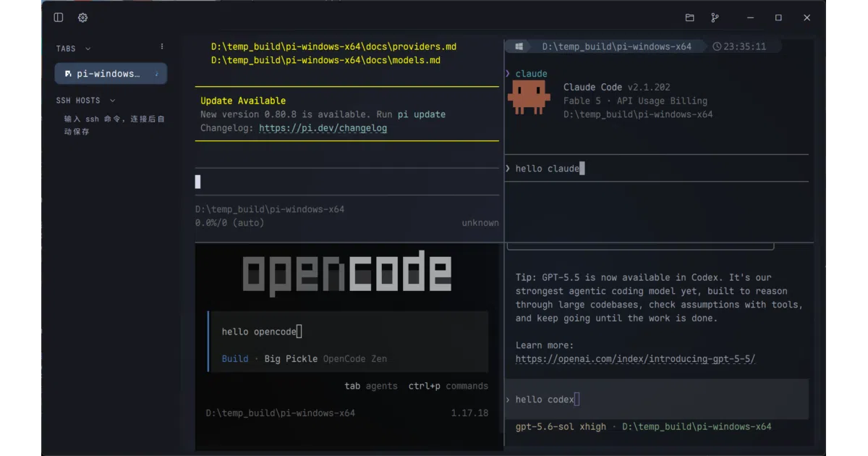Click the pi pane footer path D:\temp_build\pi-windows-x64

point(270,209)
